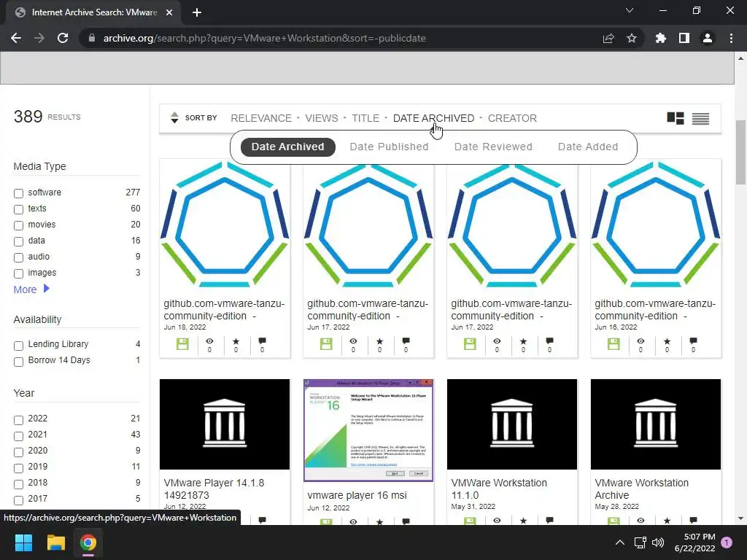Close the Internet Archive Search tab
Image resolution: width=747 pixels, height=560 pixels.
tap(169, 12)
